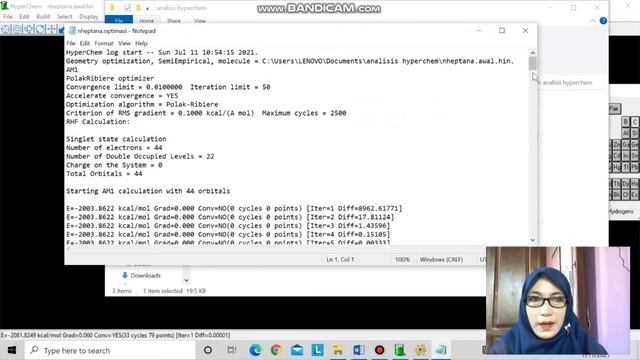Launch Microsoft Edge from taskbar
The height and width of the screenshot is (360, 640).
pyautogui.click(x=256, y=350)
